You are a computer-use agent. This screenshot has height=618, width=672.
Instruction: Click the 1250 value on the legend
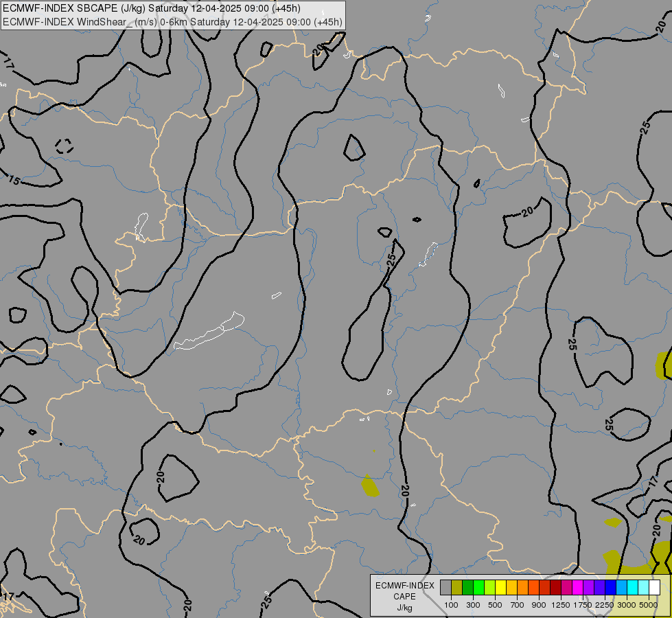pos(561,605)
